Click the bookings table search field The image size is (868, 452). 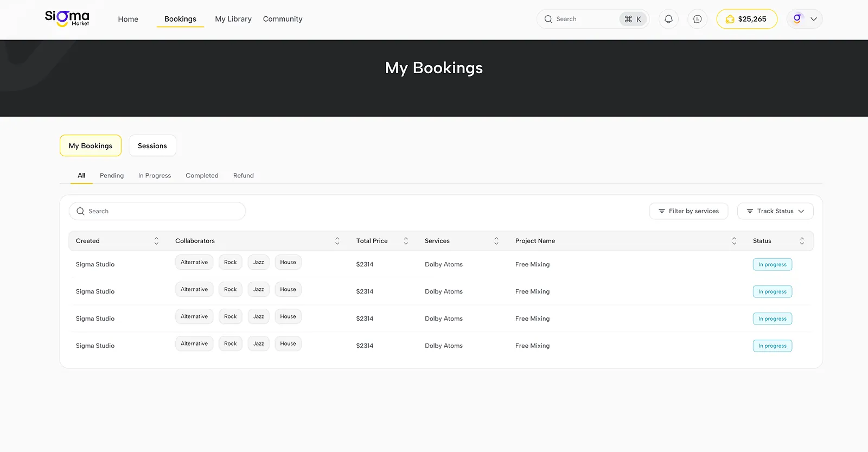157,211
